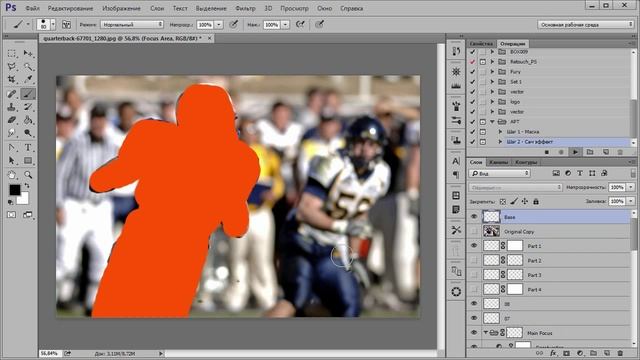Open the brush blending mode dropdown

pos(132,25)
